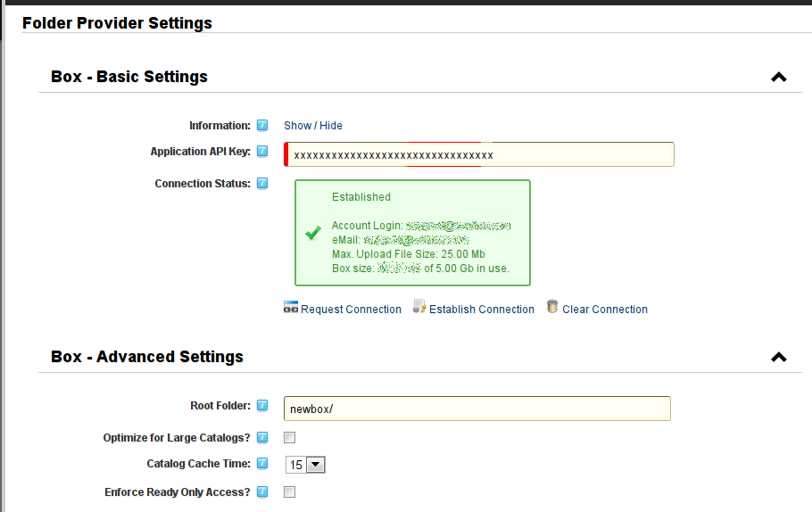The image size is (812, 512).
Task: Open help icon for Optimize for Large Catalogs
Action: coord(262,437)
